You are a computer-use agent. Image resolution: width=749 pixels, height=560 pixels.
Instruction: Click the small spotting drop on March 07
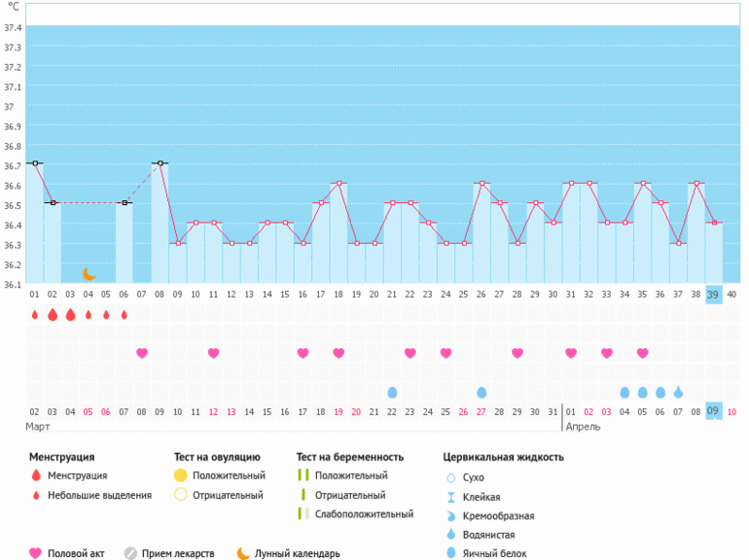click(x=124, y=314)
